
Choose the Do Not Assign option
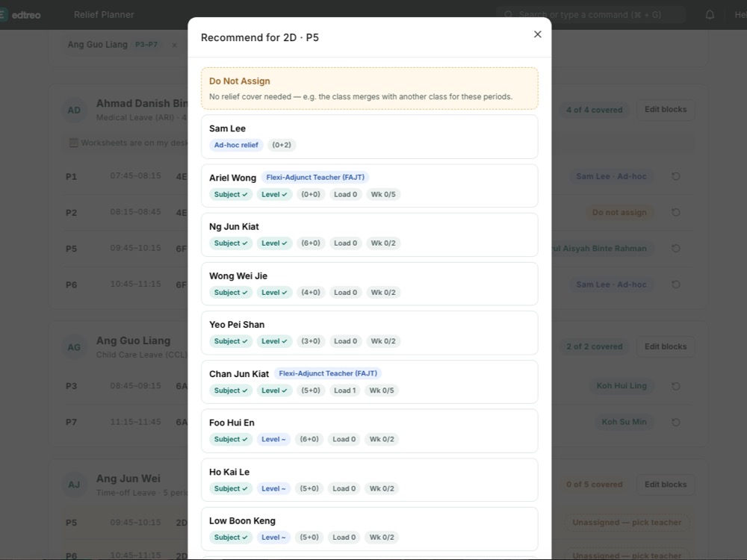pos(370,89)
